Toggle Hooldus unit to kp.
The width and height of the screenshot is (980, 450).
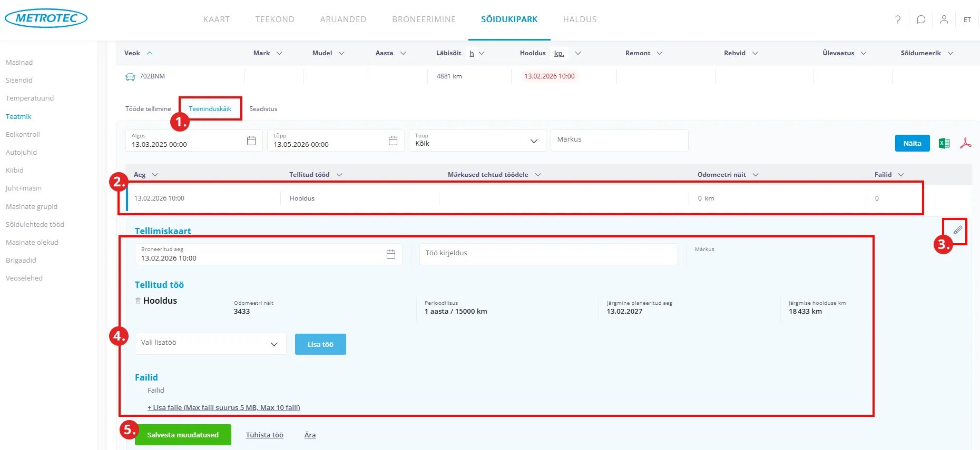[x=559, y=53]
